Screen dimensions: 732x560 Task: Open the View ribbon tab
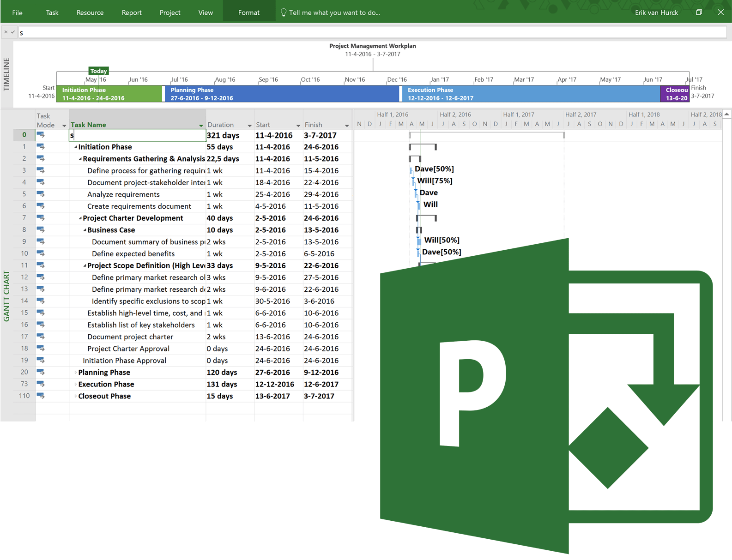click(x=206, y=12)
